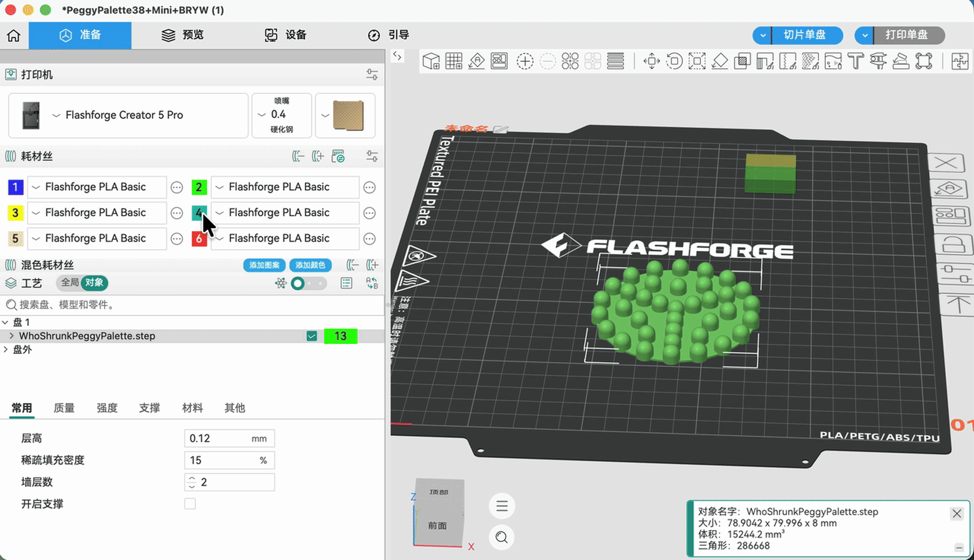Select the Text shape tool
974x560 pixels.
(x=856, y=61)
